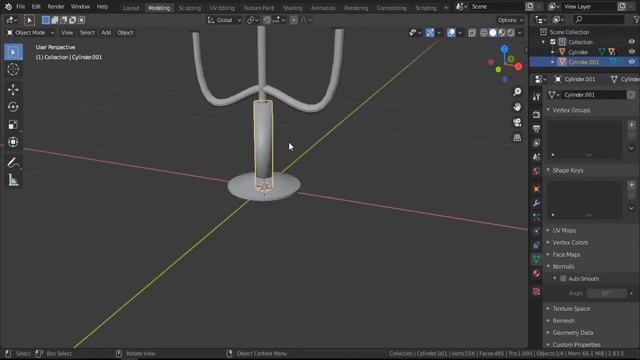Switch to the Sculpting workspace tab

pos(190,8)
